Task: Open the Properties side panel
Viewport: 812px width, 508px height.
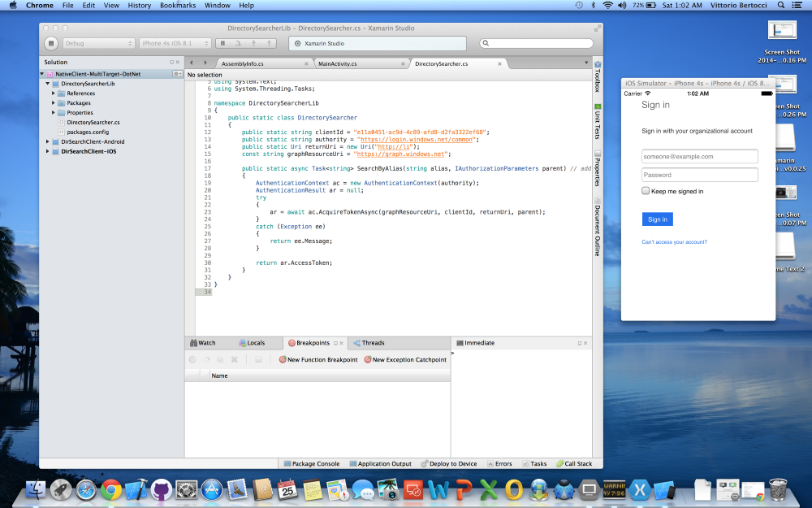Action: coord(597,168)
